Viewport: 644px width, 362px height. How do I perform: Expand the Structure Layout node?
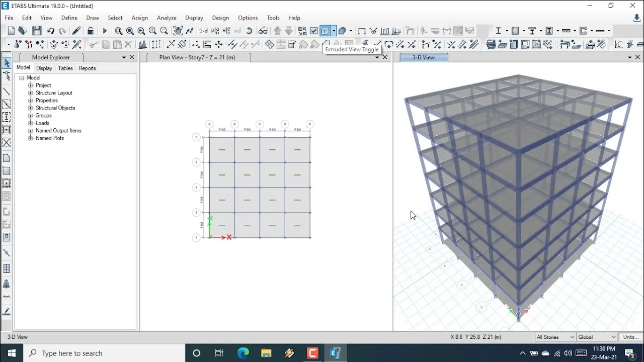click(x=30, y=93)
